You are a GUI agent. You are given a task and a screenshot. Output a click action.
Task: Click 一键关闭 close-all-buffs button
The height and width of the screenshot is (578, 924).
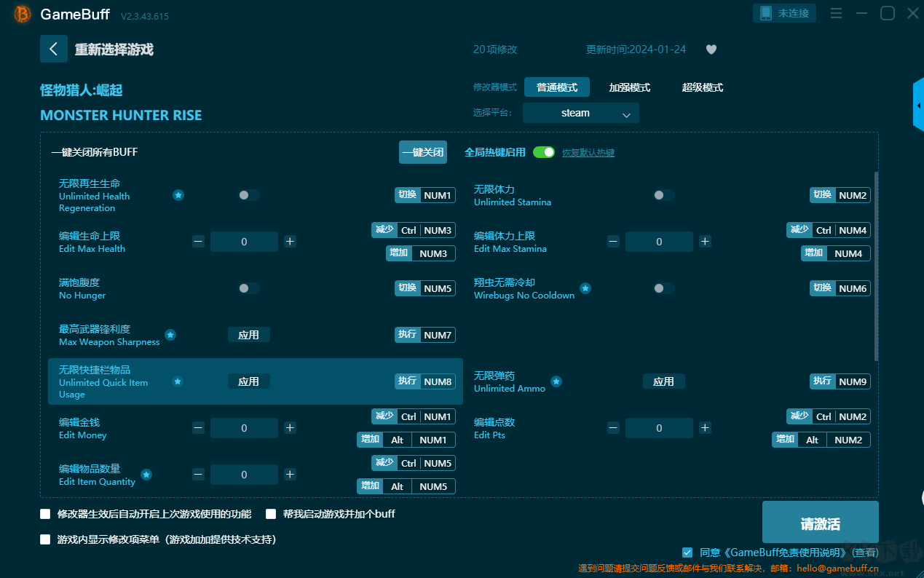click(423, 152)
